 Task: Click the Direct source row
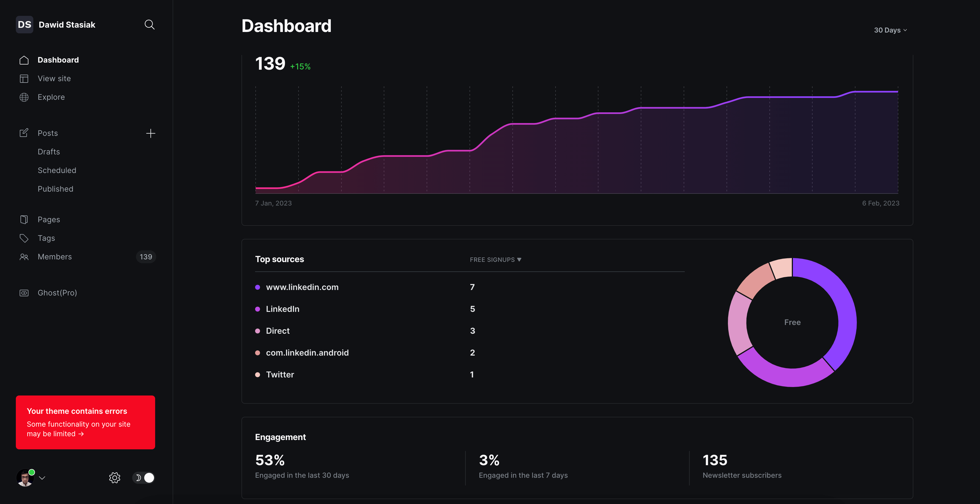pos(470,331)
